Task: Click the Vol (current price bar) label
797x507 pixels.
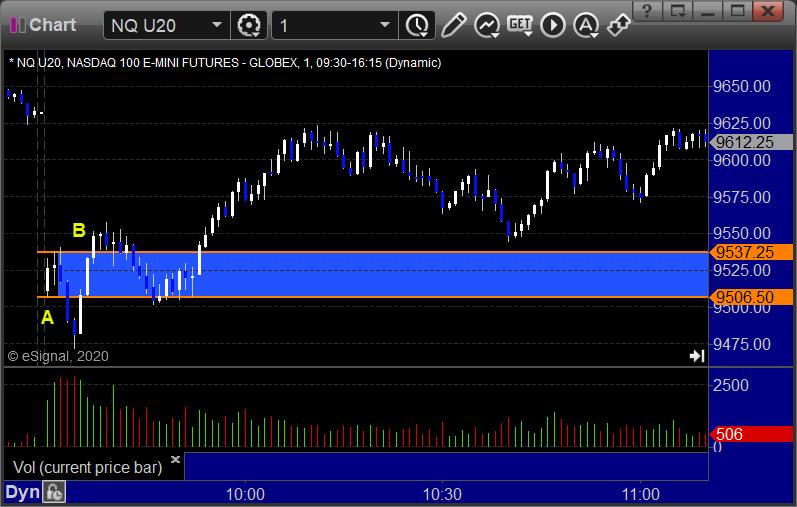Action: pyautogui.click(x=87, y=467)
